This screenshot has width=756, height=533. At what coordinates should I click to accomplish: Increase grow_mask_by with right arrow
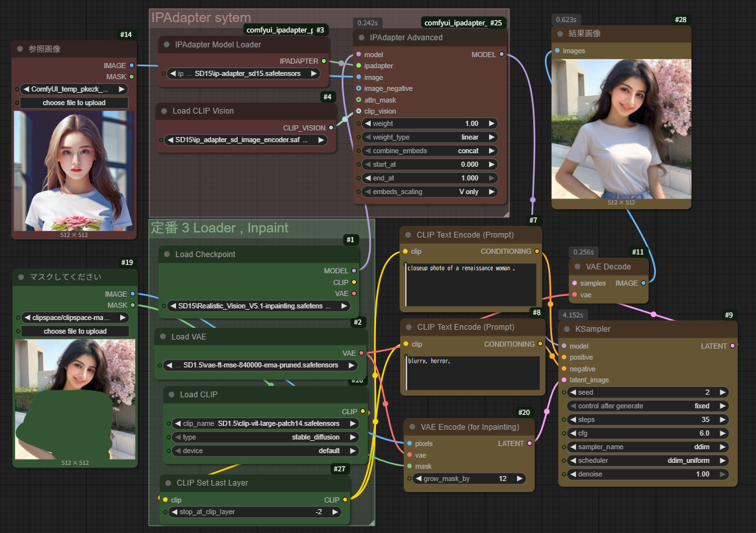click(519, 478)
